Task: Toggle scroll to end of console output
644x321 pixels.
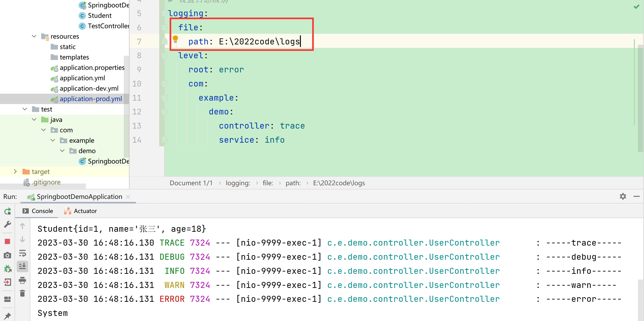Action: [22, 266]
